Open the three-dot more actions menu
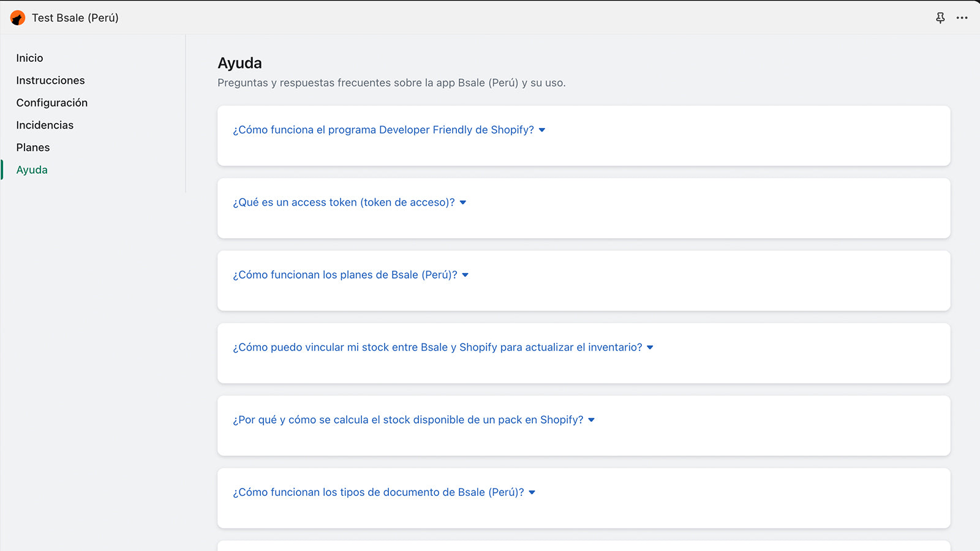The width and height of the screenshot is (980, 551). coord(962,18)
